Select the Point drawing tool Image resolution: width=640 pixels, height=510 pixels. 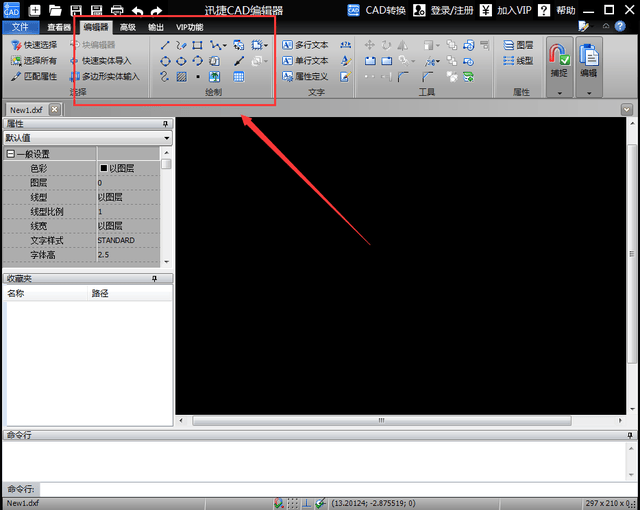pyautogui.click(x=198, y=77)
